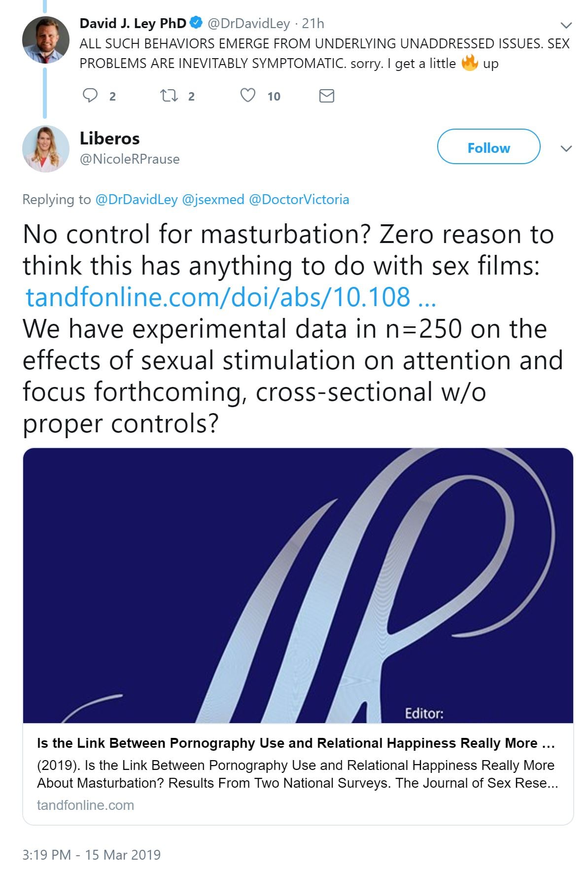Open the article card title about Pornography Use
This screenshot has width=588, height=871.
[296, 743]
